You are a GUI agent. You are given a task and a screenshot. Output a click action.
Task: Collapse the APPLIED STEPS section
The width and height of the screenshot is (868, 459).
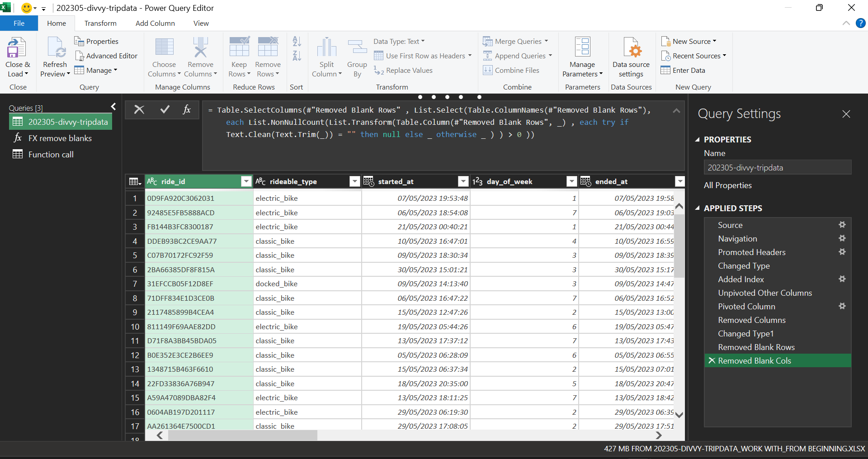pyautogui.click(x=698, y=208)
